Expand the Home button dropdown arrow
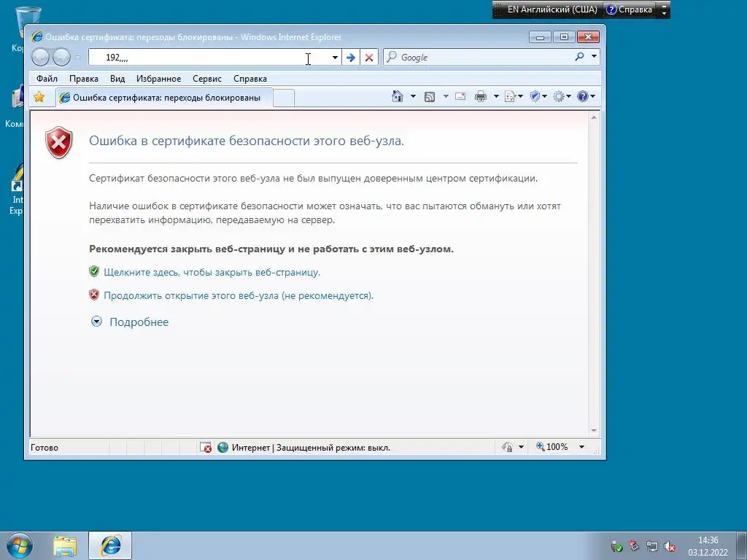This screenshot has height=560, width=747. click(413, 96)
